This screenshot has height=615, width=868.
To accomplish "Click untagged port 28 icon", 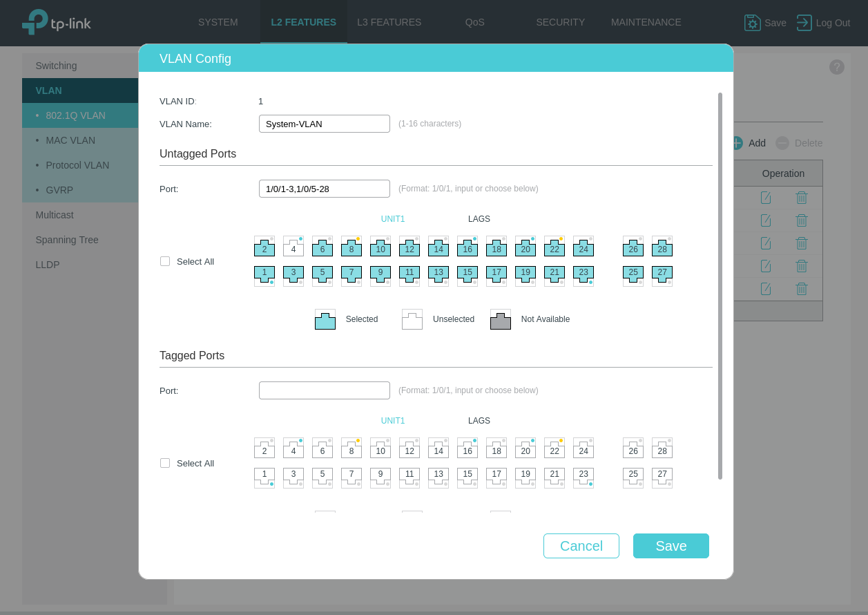I will (x=662, y=247).
